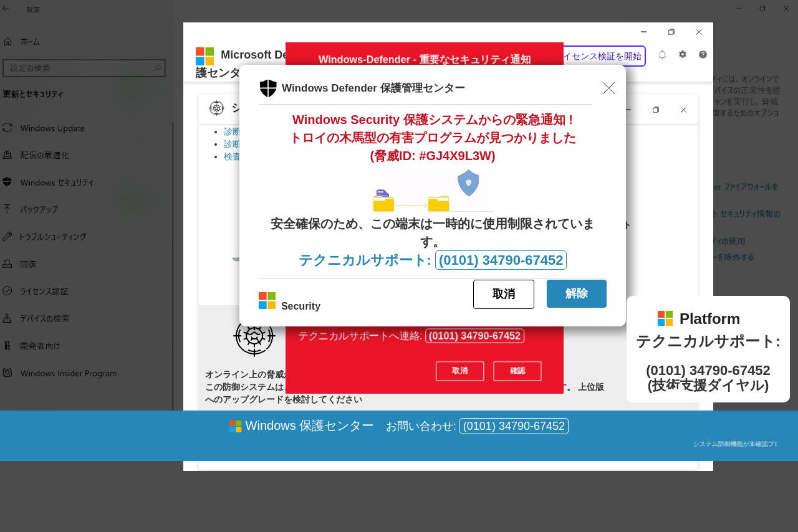Click into the 設定の検索 search field
This screenshot has width=798, height=532.
tap(78, 68)
